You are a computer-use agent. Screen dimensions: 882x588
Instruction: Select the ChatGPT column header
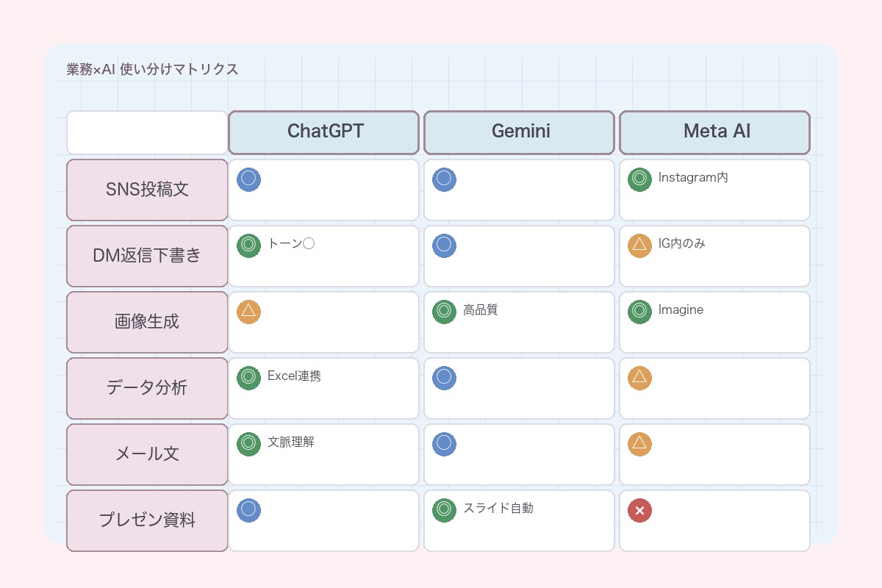(x=324, y=132)
